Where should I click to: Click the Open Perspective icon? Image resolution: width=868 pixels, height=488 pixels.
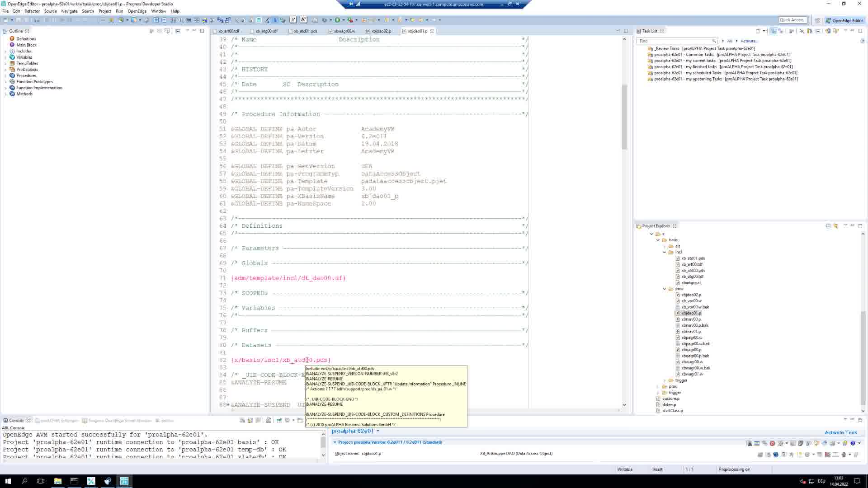(x=817, y=20)
